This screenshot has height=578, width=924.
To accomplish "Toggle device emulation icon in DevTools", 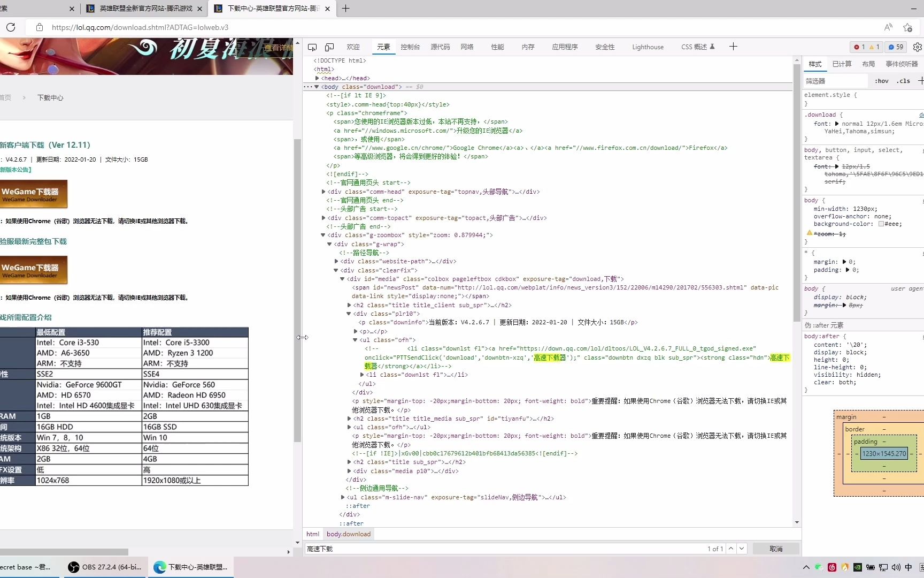I will pos(329,47).
